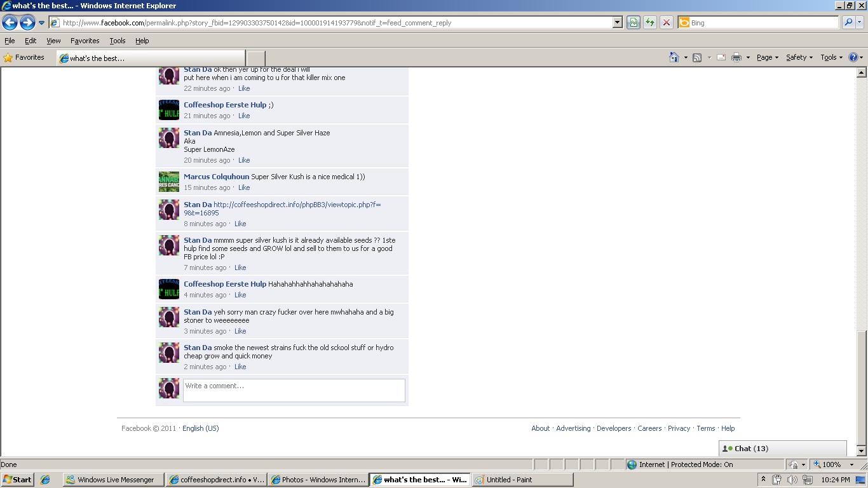This screenshot has height=488, width=868.
Task: Click the Marcus Colquhoun profile name
Action: [216, 177]
